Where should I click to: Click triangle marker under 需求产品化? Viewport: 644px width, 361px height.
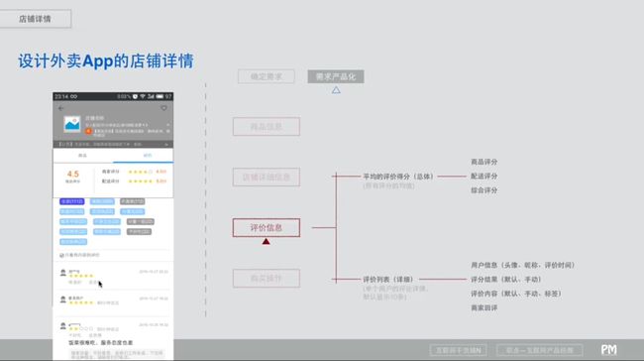tap(336, 90)
